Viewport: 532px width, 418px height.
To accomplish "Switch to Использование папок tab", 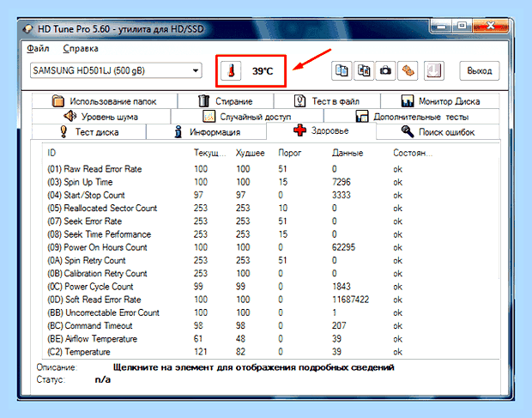I will point(105,101).
